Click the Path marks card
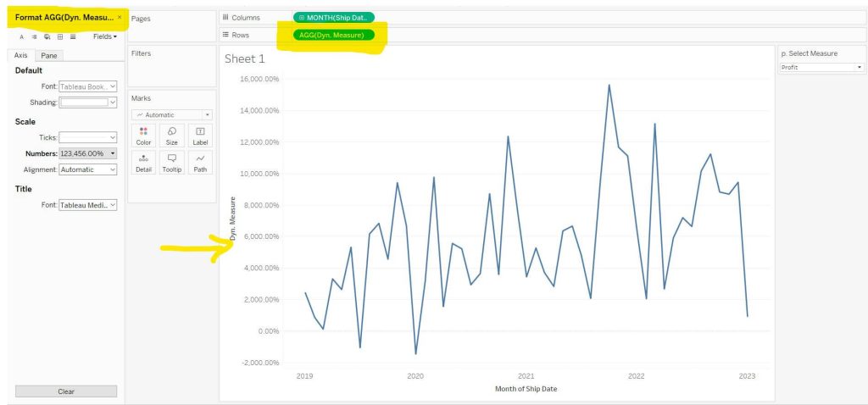868x405 pixels. point(200,163)
